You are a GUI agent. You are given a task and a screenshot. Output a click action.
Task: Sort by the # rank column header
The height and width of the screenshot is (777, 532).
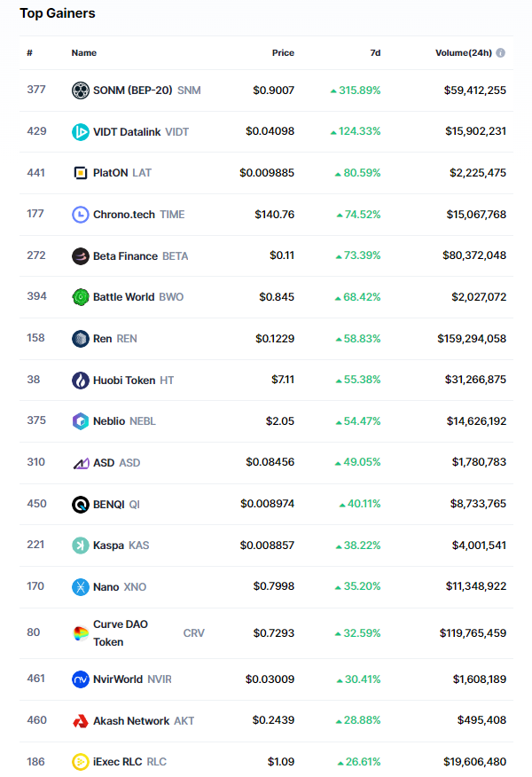30,53
